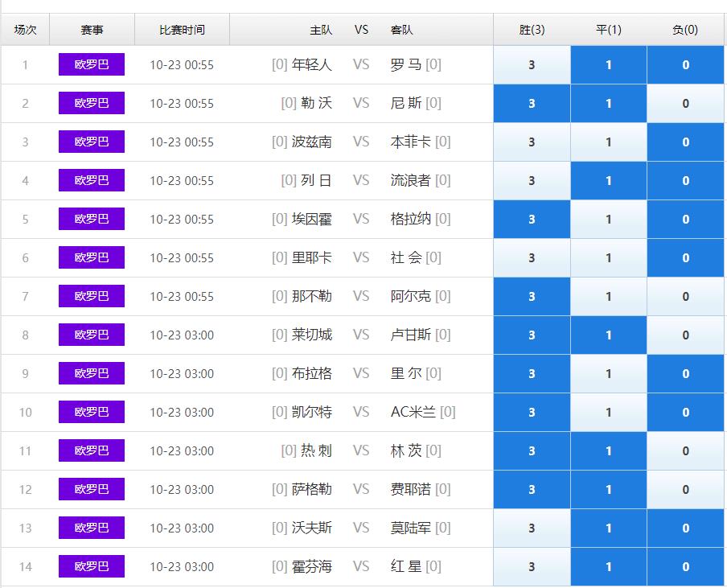Toggle win (3) for match 2 勒沃 vs 尼斯

(x=532, y=104)
